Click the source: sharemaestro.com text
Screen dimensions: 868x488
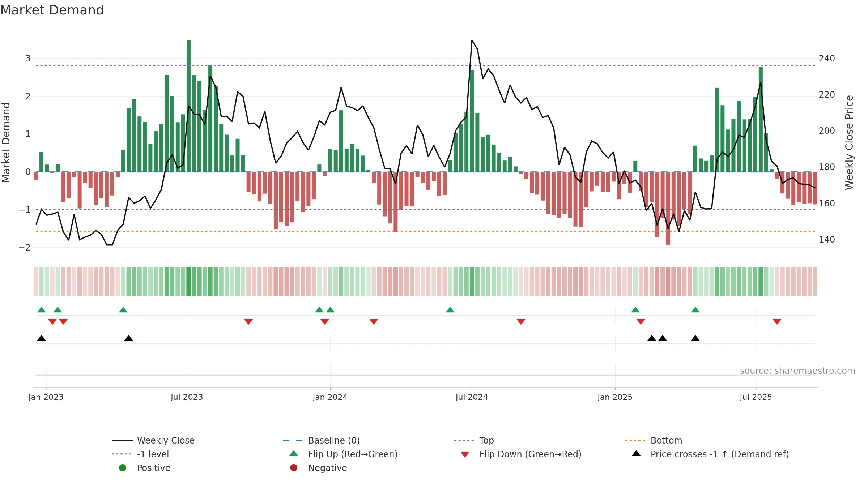coord(797,371)
